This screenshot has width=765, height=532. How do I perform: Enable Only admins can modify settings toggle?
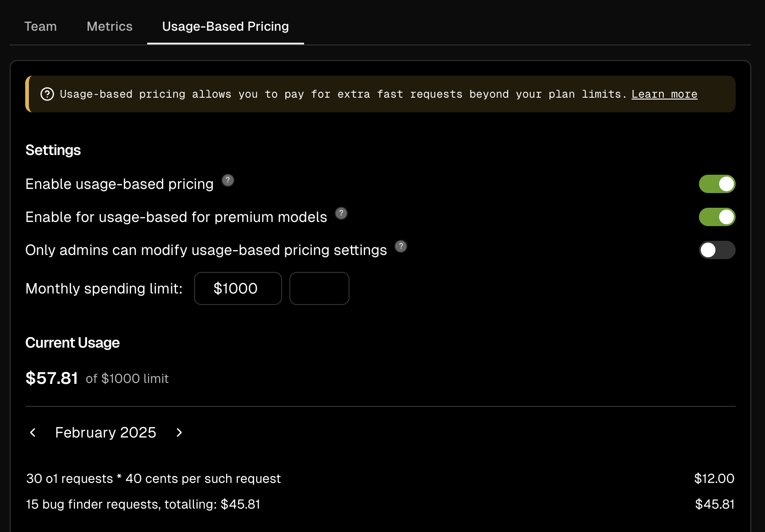[717, 250]
